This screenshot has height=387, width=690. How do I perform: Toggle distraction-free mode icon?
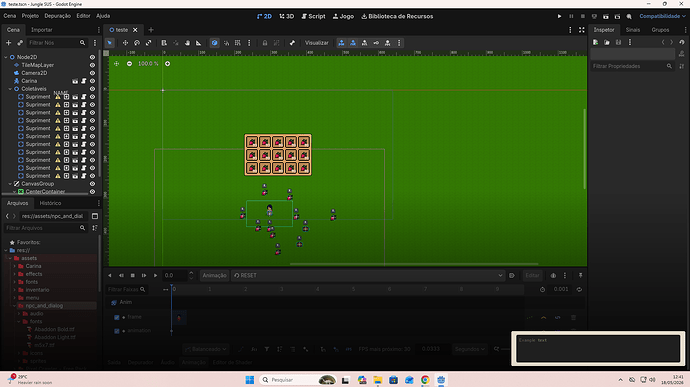coord(582,30)
